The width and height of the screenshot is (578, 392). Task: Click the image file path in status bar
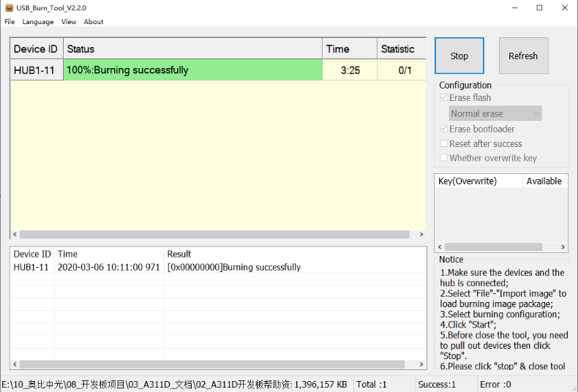coord(146,385)
